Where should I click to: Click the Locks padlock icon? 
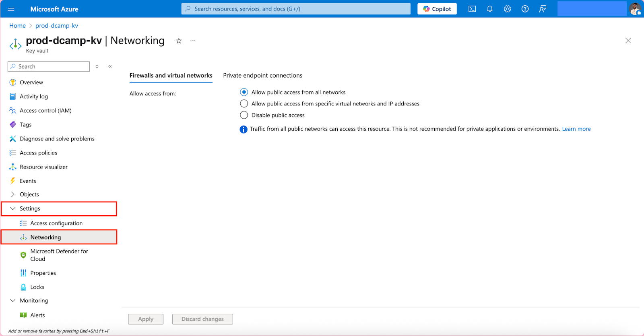[23, 287]
